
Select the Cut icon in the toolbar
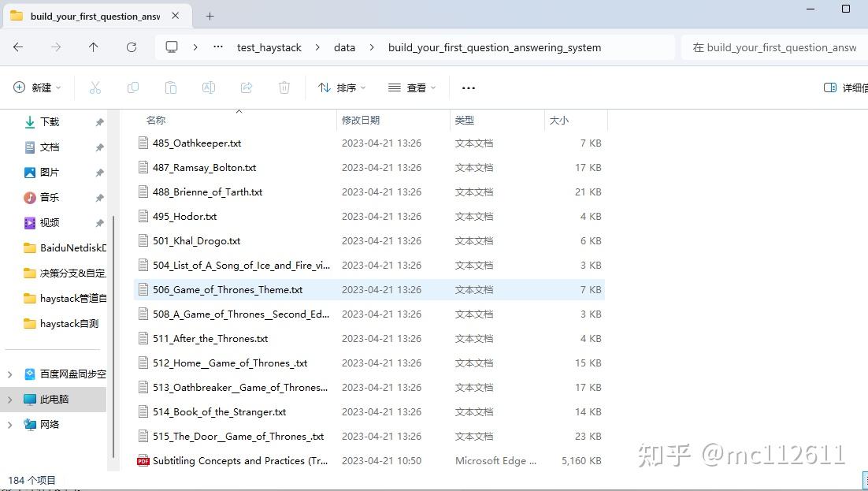tap(95, 87)
